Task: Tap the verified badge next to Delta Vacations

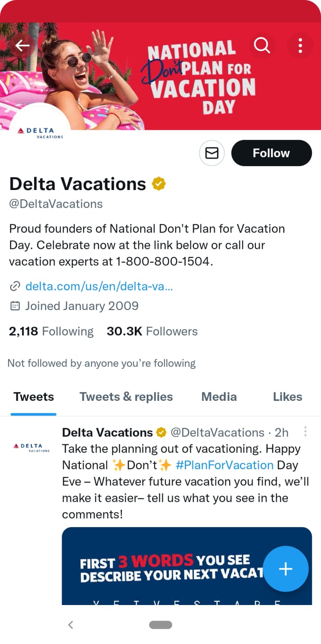Action: (159, 183)
